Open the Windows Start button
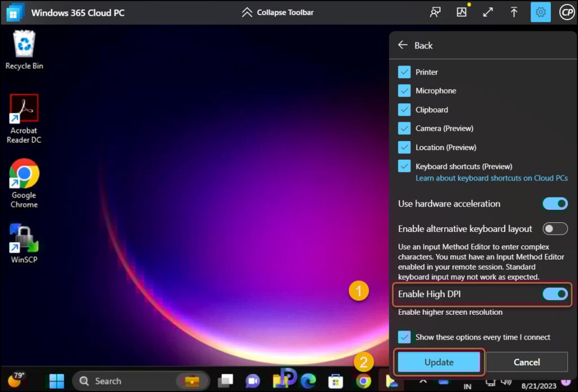The height and width of the screenshot is (392, 578). 57,381
